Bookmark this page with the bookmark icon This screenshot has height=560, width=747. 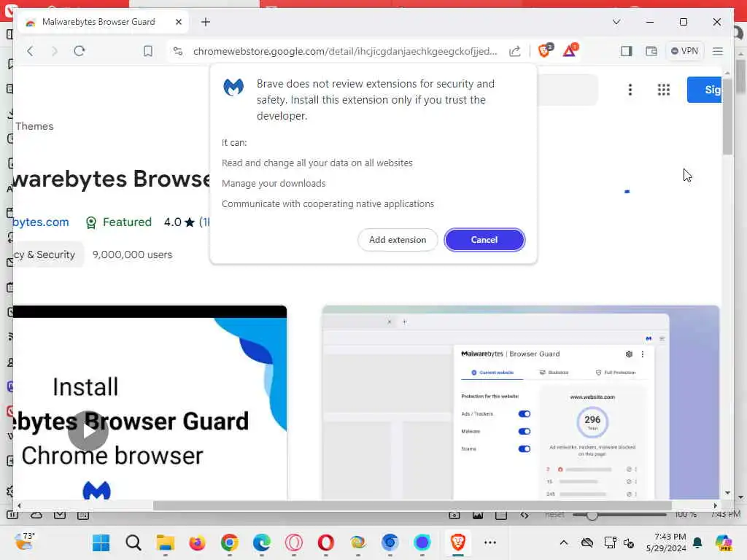click(148, 51)
